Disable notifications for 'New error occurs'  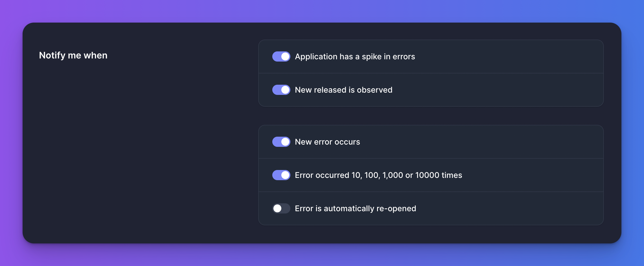(x=281, y=142)
